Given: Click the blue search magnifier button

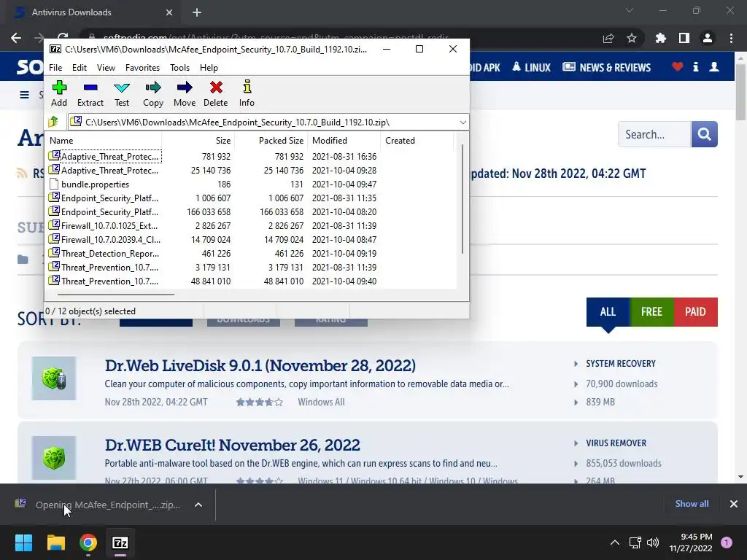Looking at the screenshot, I should click(x=704, y=134).
